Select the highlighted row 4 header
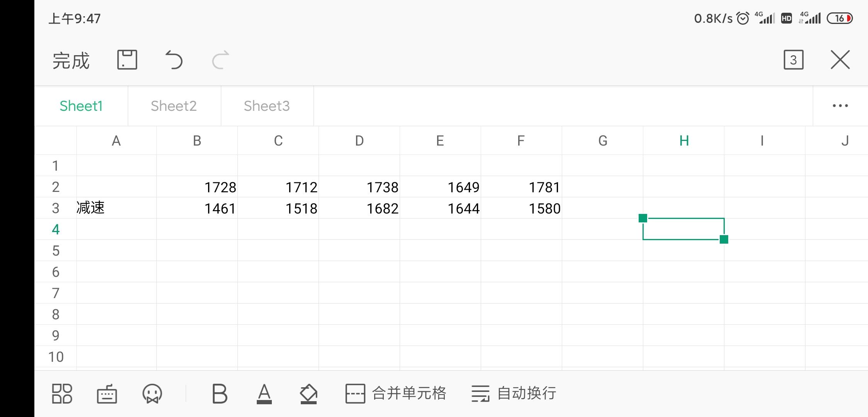 click(x=56, y=229)
